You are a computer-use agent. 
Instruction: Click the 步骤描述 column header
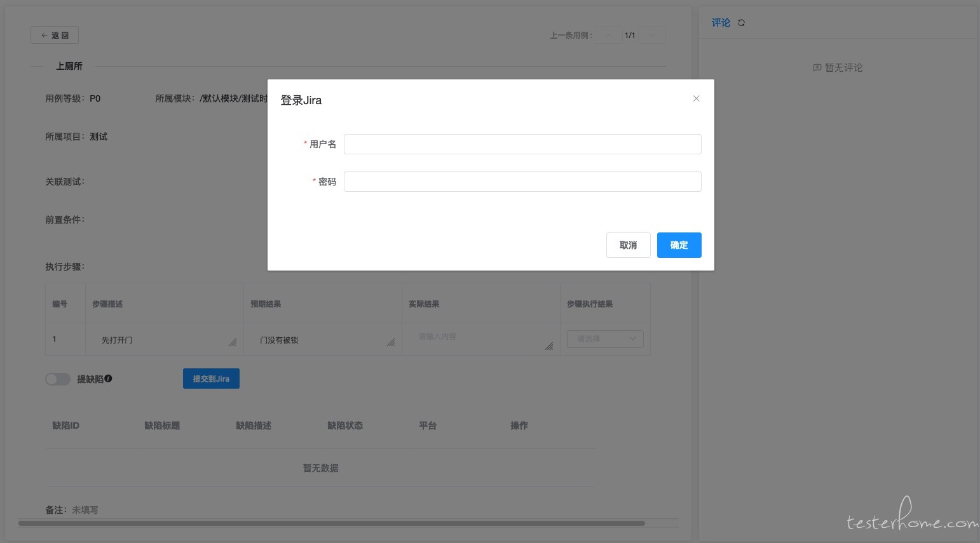[x=107, y=304]
